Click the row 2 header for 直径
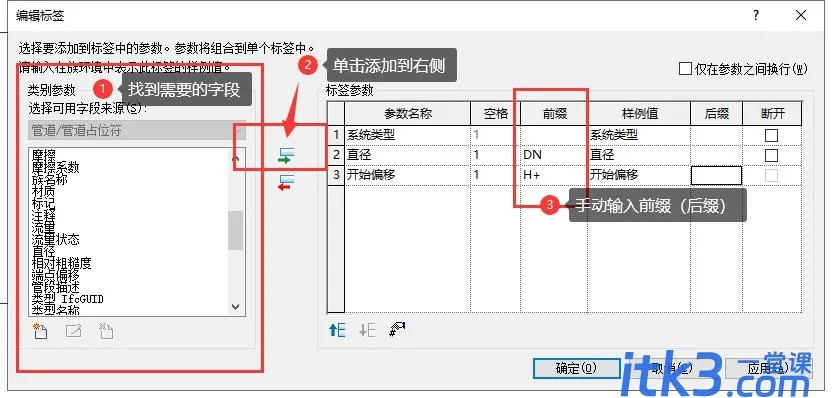 tap(336, 155)
